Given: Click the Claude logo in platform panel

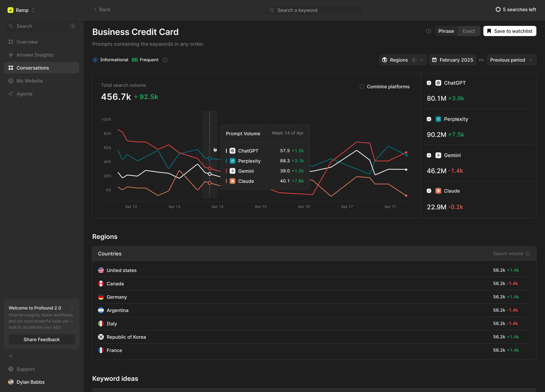Looking at the screenshot, I should tap(438, 191).
